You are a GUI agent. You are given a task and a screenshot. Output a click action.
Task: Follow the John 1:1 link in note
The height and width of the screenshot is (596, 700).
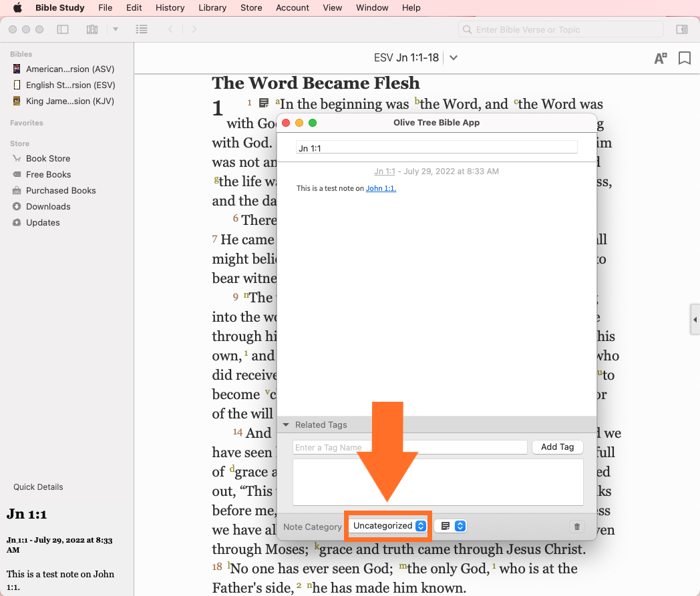pos(381,188)
